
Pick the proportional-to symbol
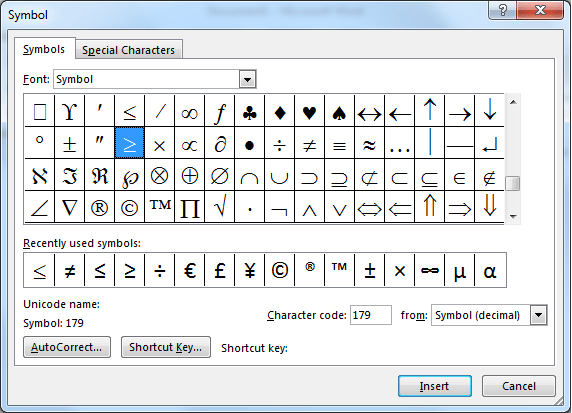[x=189, y=143]
